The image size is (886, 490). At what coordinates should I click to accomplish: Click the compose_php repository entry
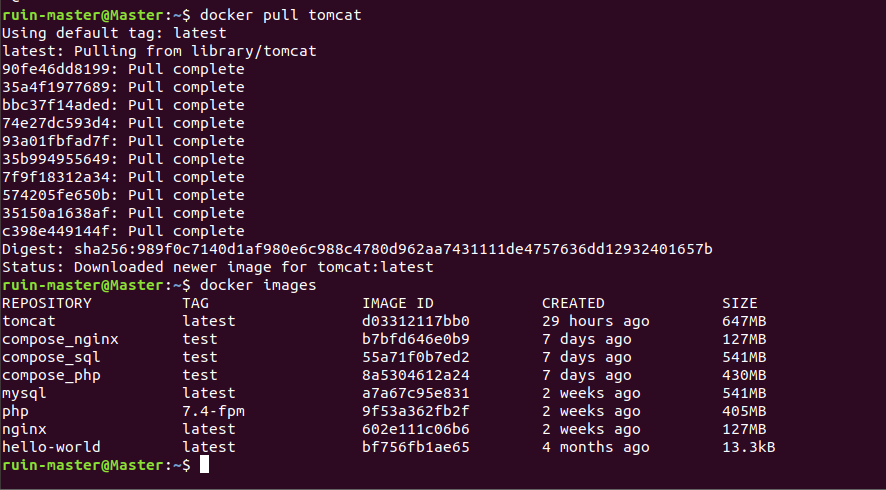click(x=51, y=375)
